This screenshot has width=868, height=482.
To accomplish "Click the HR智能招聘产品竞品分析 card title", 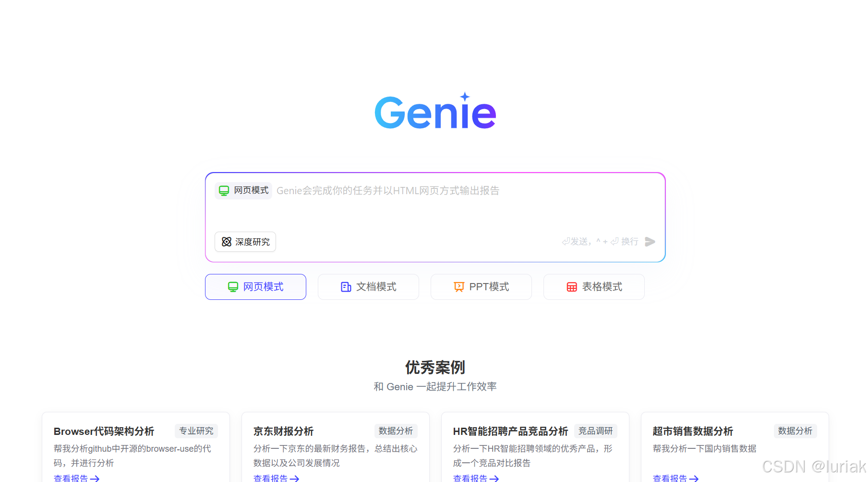I will point(510,432).
